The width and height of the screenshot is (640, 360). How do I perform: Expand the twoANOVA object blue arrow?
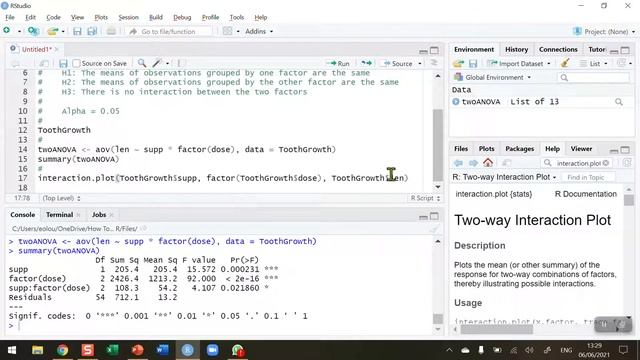coord(456,102)
